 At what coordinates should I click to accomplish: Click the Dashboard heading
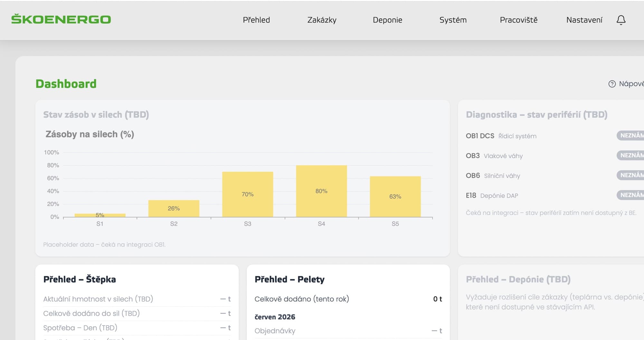point(66,84)
